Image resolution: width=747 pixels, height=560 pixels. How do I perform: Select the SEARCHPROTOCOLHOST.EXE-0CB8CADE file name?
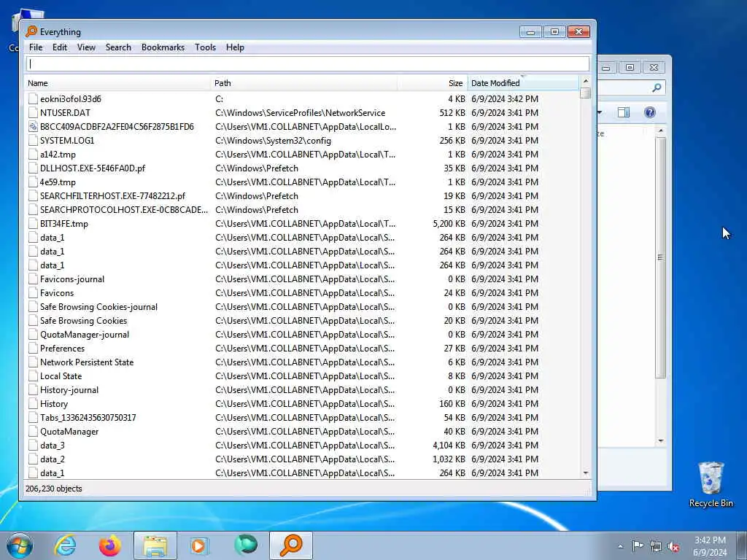pos(124,209)
